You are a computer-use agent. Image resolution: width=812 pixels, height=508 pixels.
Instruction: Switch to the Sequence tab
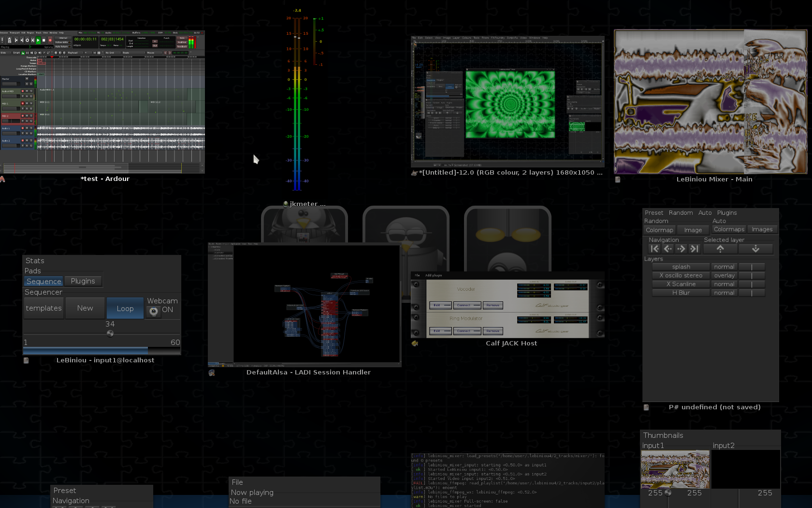click(43, 282)
